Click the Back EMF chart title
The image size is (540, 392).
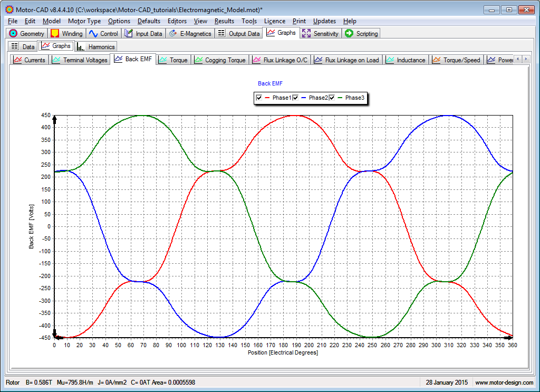click(x=270, y=83)
